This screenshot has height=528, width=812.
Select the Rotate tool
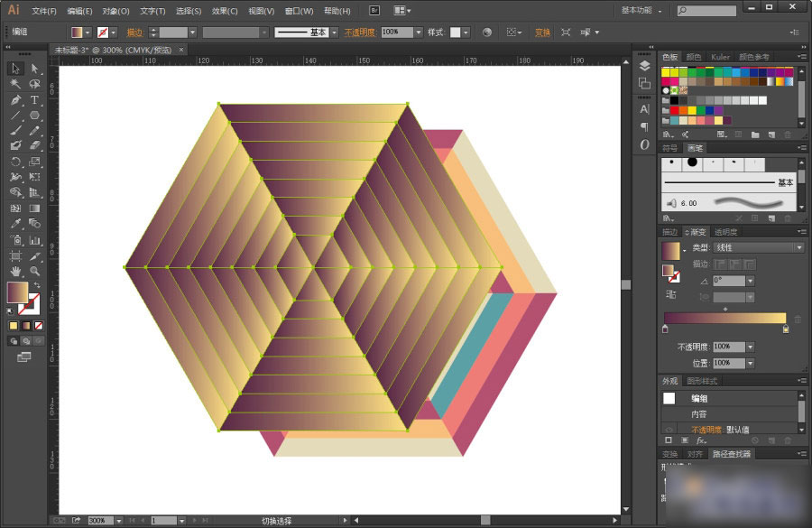click(15, 162)
